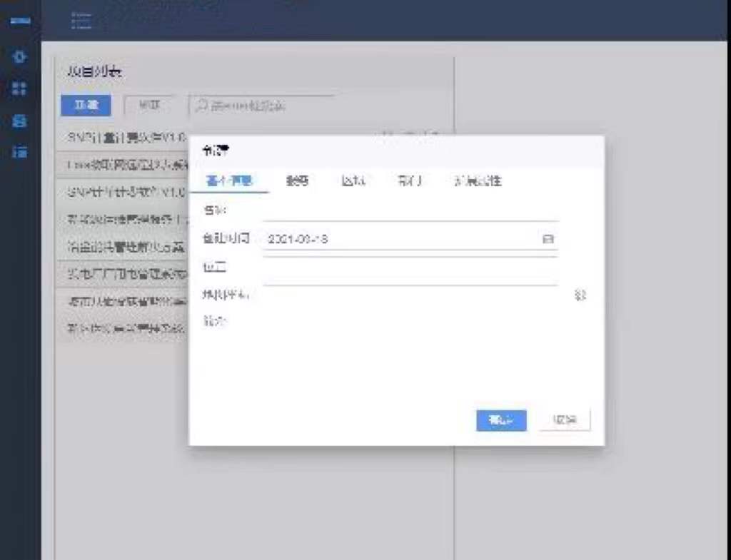Click the gear icon in left sidebar
Viewport: 731px width, 560px height.
click(20, 56)
